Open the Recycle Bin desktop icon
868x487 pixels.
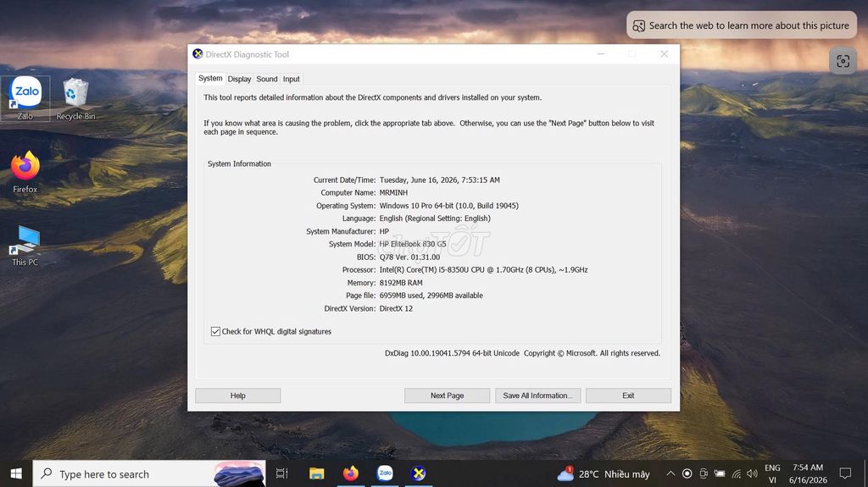click(x=75, y=98)
